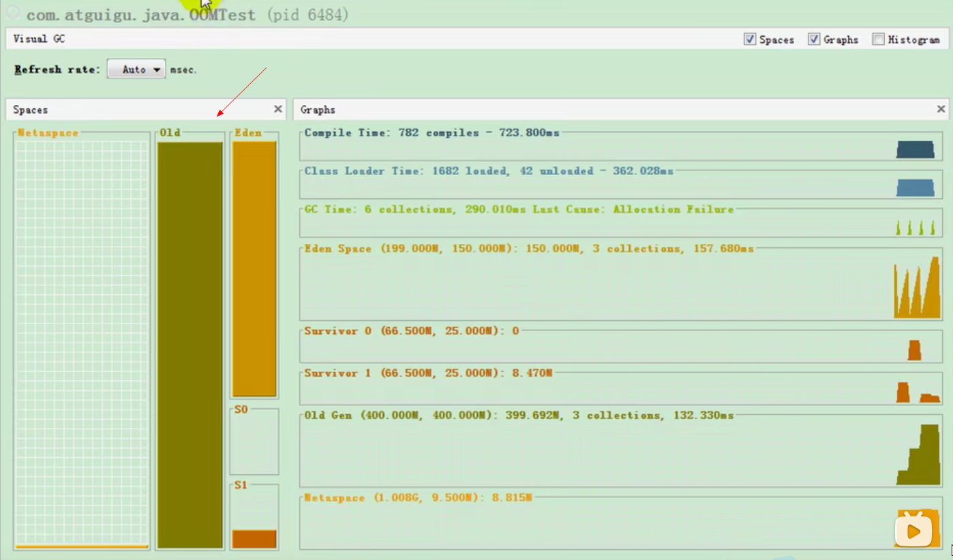953x560 pixels.
Task: Click the Old Gen graph title
Action: click(x=519, y=415)
